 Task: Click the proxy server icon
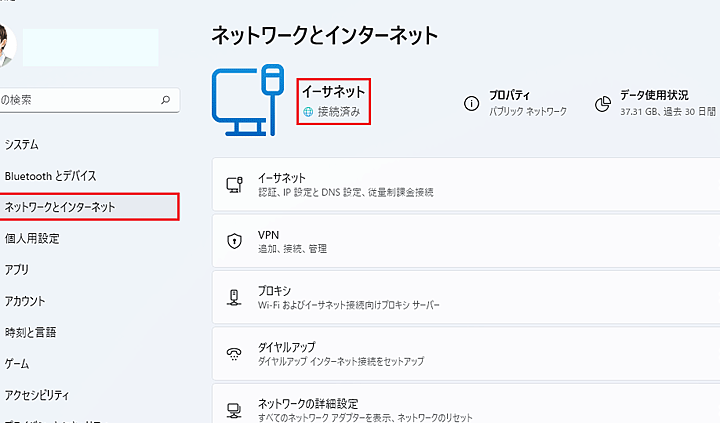[x=235, y=296]
